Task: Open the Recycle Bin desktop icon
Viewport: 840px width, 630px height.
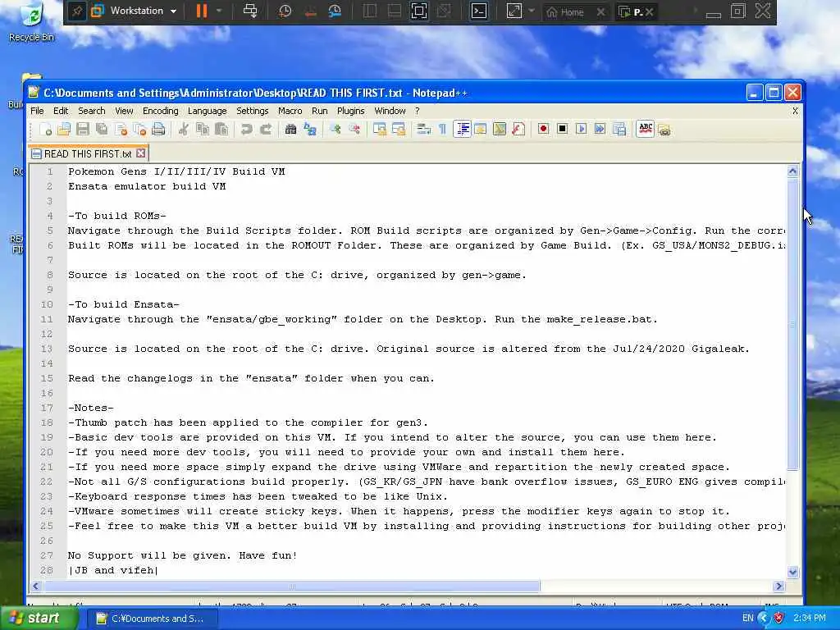Action: 32,22
